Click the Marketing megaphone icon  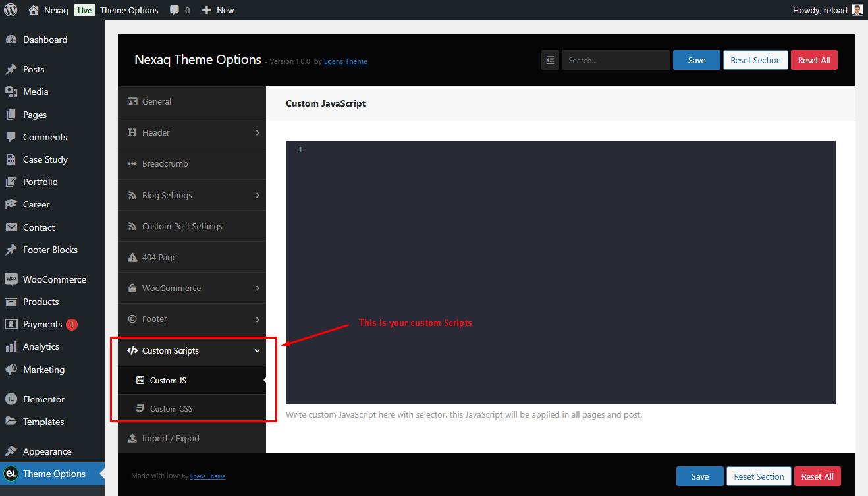pyautogui.click(x=11, y=370)
